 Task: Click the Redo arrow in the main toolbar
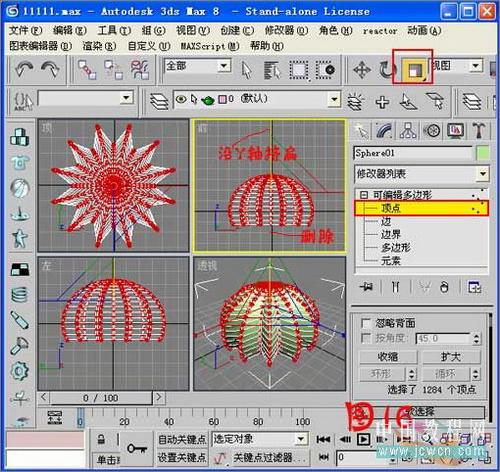click(x=50, y=69)
